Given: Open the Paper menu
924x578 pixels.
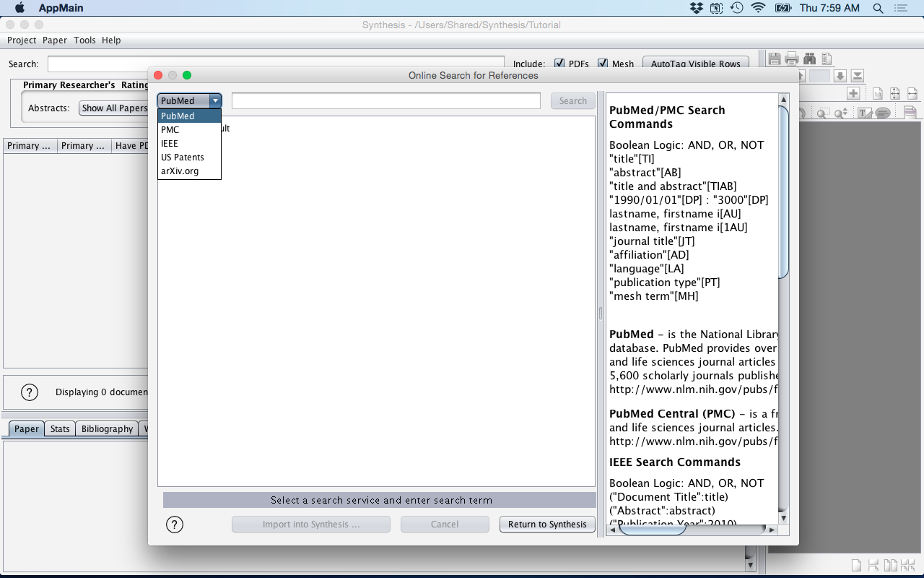Looking at the screenshot, I should (x=55, y=40).
